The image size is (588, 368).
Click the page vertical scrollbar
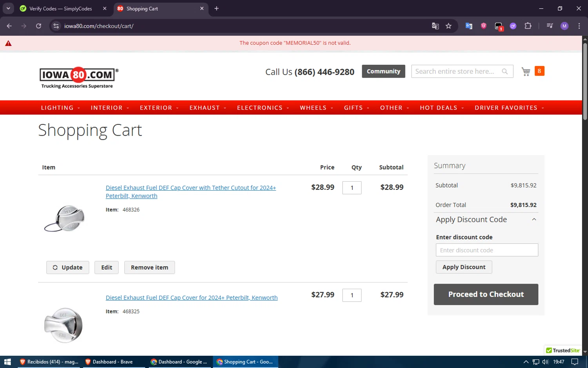pos(585,82)
